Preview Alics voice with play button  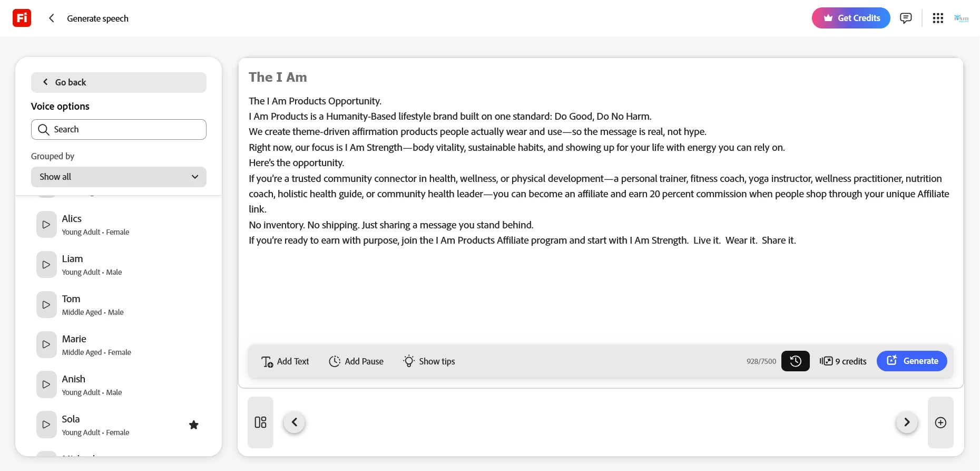[x=46, y=225]
